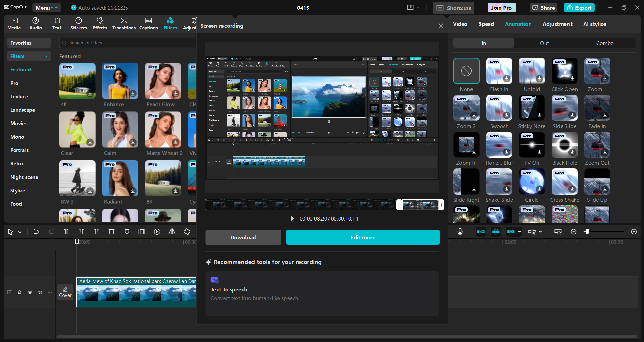
Task: Adjust the timeline zoom slider
Action: (x=587, y=231)
